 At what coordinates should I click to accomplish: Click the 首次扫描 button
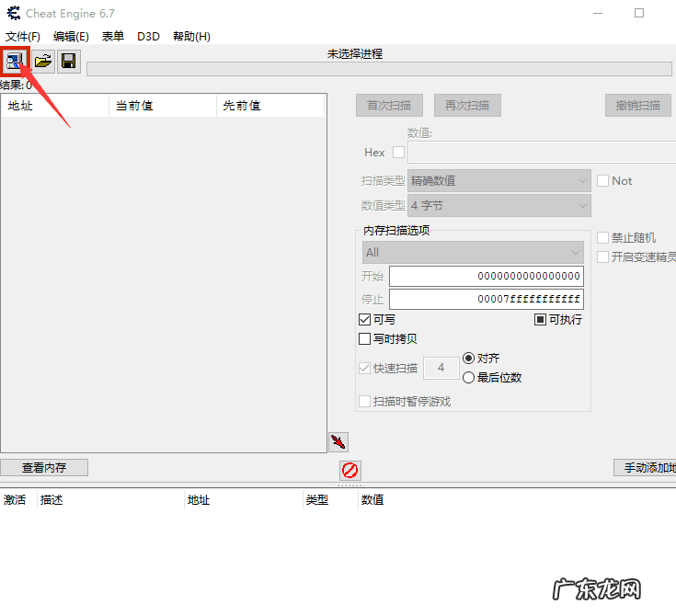pyautogui.click(x=389, y=105)
